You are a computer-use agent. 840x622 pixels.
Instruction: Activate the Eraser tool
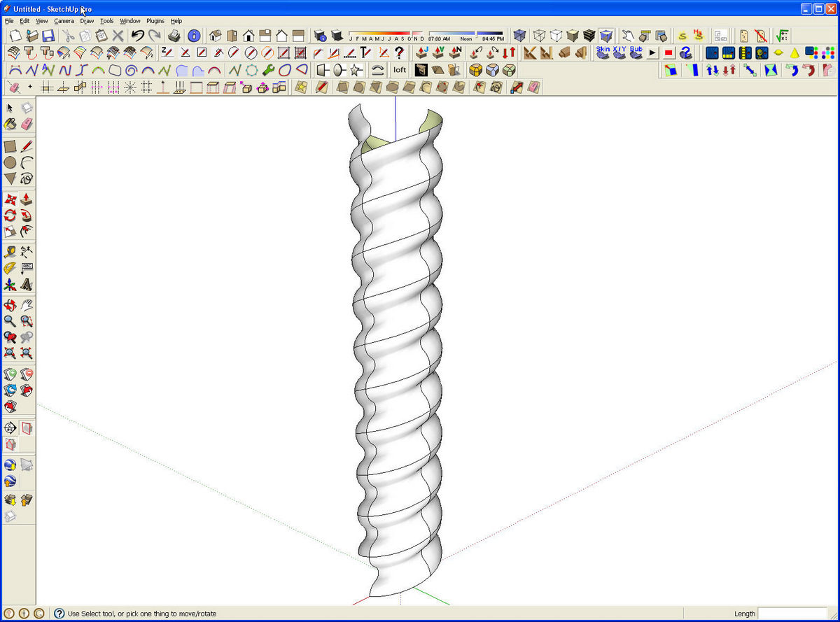25,124
